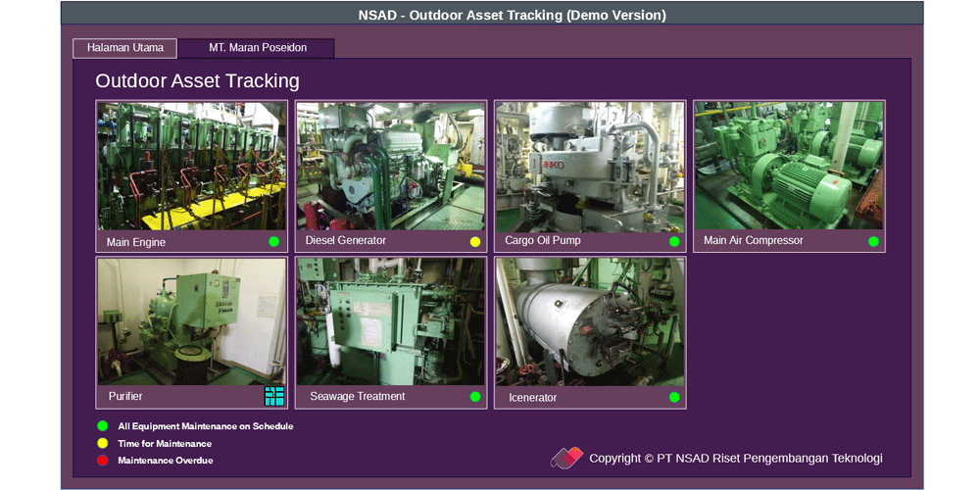This screenshot has width=980, height=490.
Task: Click the cyan grid icon on Purifier card
Action: [273, 396]
